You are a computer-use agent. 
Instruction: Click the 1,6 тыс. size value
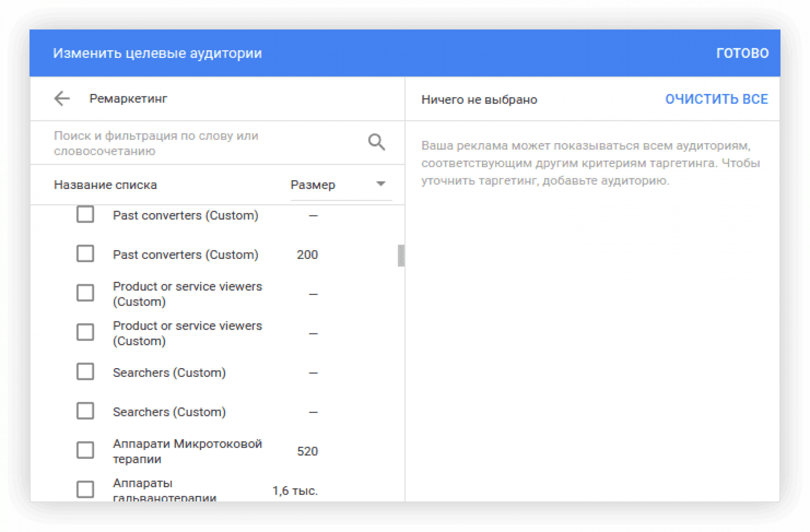(x=295, y=491)
